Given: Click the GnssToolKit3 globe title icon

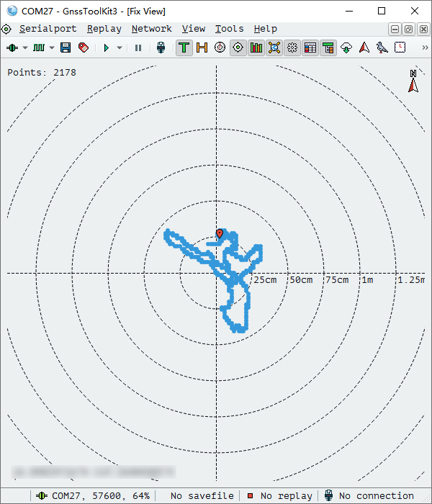Looking at the screenshot, I should point(12,11).
